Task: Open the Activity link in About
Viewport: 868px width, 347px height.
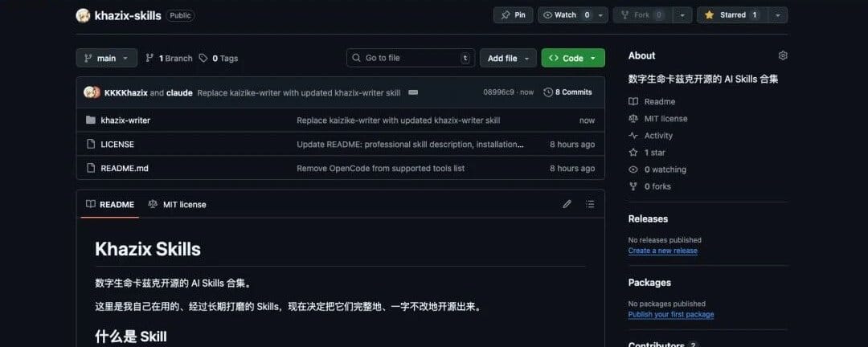Action: point(651,136)
